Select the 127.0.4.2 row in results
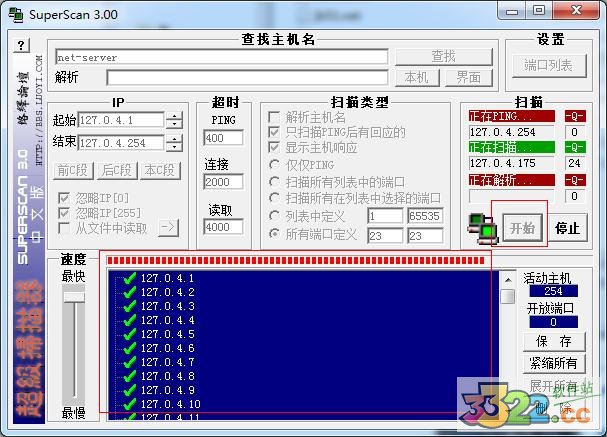 pyautogui.click(x=167, y=292)
